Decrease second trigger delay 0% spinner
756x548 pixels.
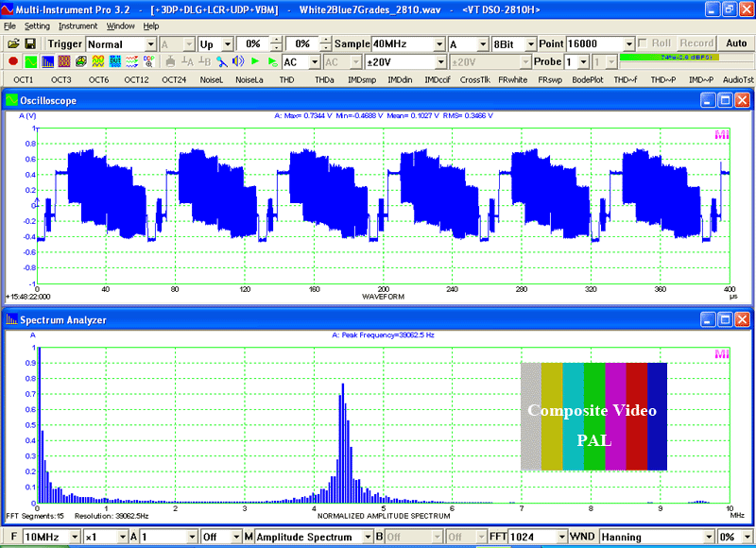tap(326, 48)
